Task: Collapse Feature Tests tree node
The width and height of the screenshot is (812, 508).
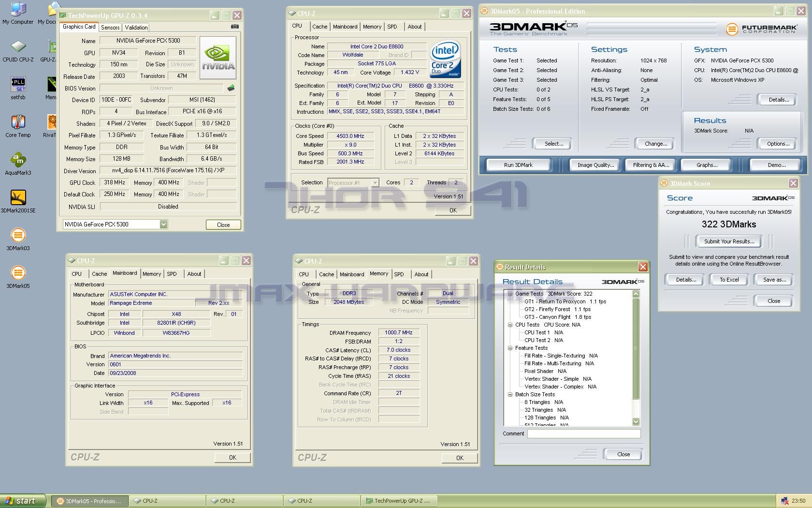Action: click(x=510, y=348)
